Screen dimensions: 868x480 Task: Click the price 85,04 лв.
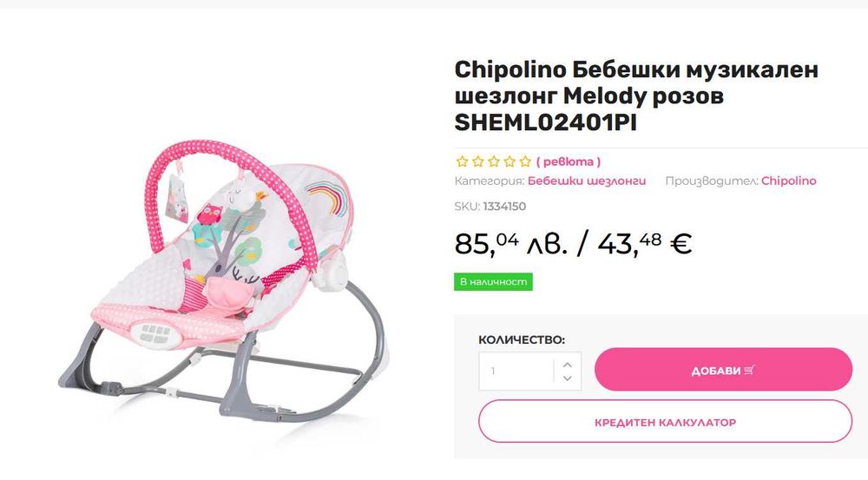coord(510,244)
